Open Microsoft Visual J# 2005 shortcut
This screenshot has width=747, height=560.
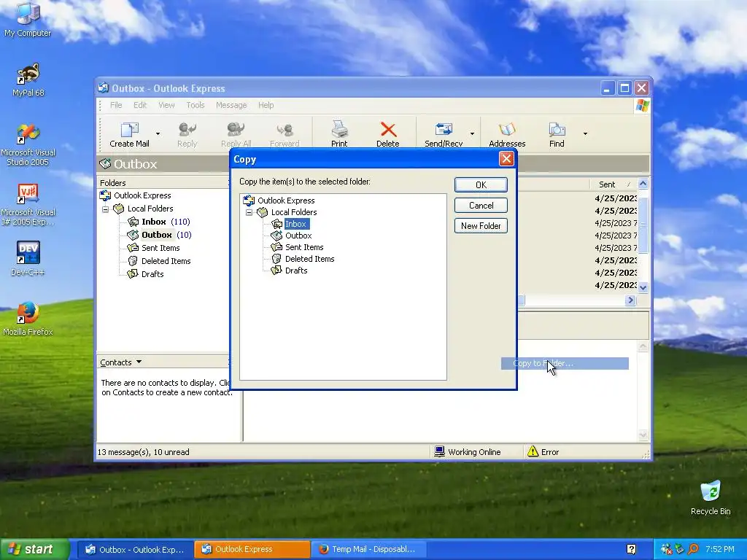[28, 205]
